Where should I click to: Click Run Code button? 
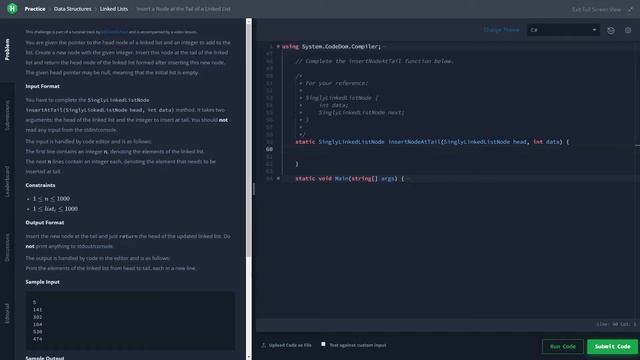click(x=562, y=347)
